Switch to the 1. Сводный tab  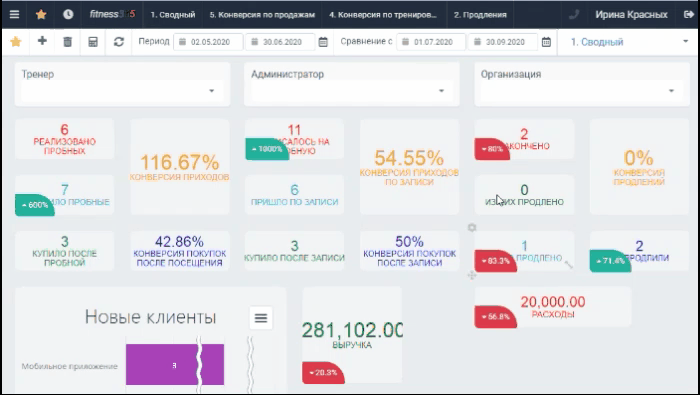click(172, 14)
